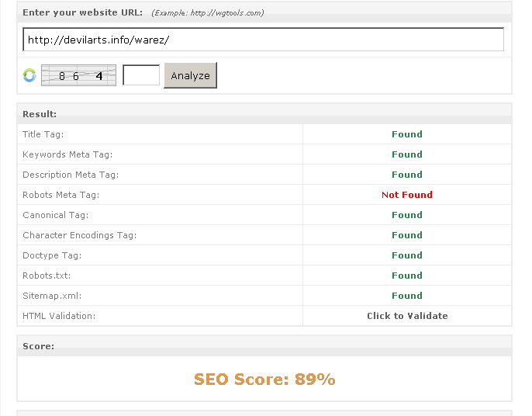Screen dimensions: 532x416
Task: Open the Click to Validate link
Action: pyautogui.click(x=407, y=316)
